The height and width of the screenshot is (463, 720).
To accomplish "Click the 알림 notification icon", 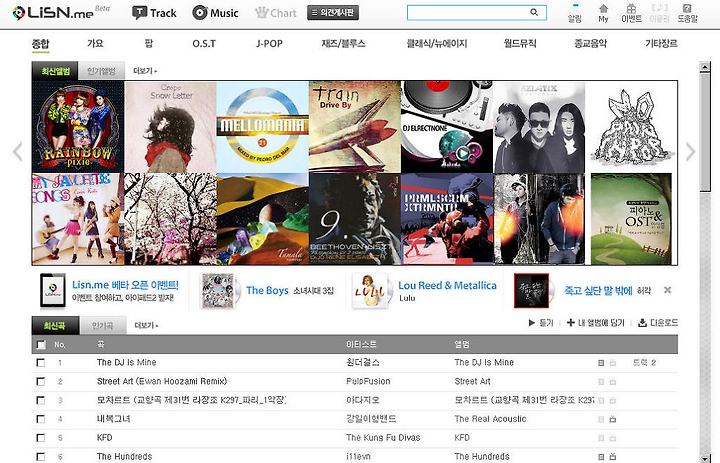I will coord(575,7).
